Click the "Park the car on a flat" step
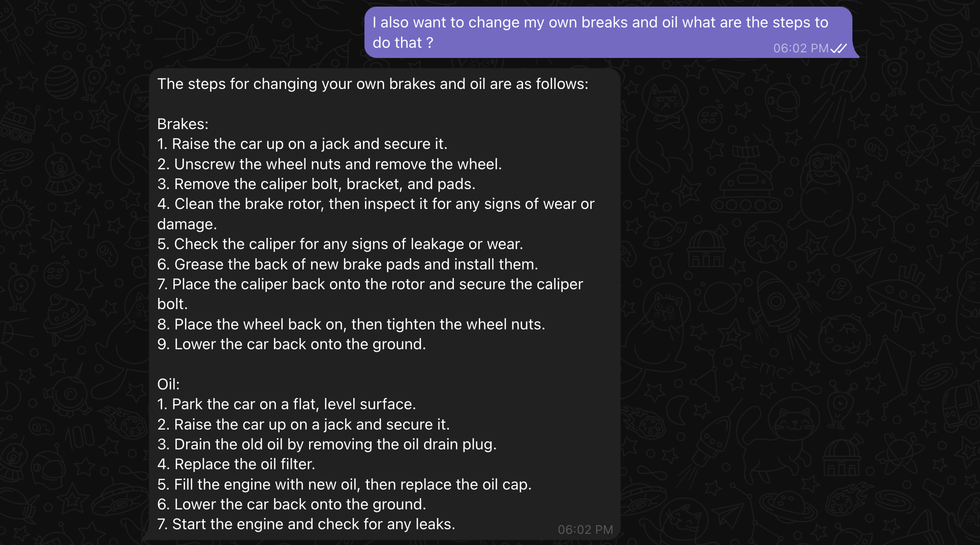The height and width of the screenshot is (545, 980). (x=286, y=404)
